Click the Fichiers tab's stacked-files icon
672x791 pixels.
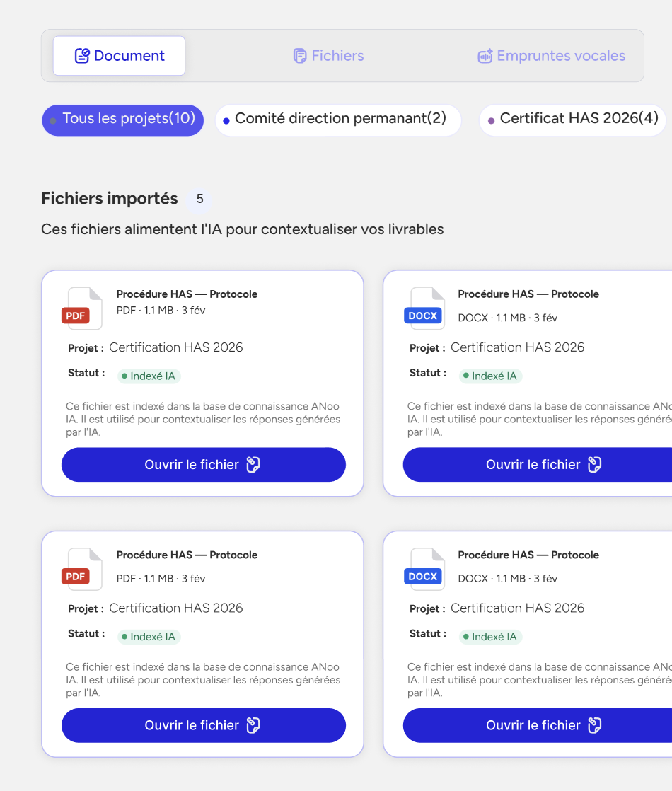pos(300,56)
